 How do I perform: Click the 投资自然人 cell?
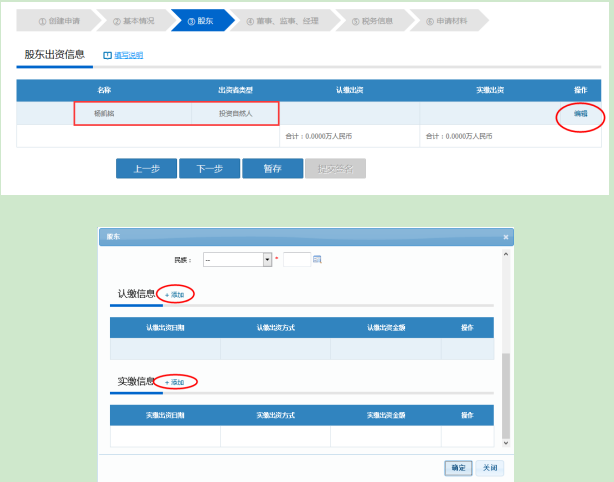(235, 114)
